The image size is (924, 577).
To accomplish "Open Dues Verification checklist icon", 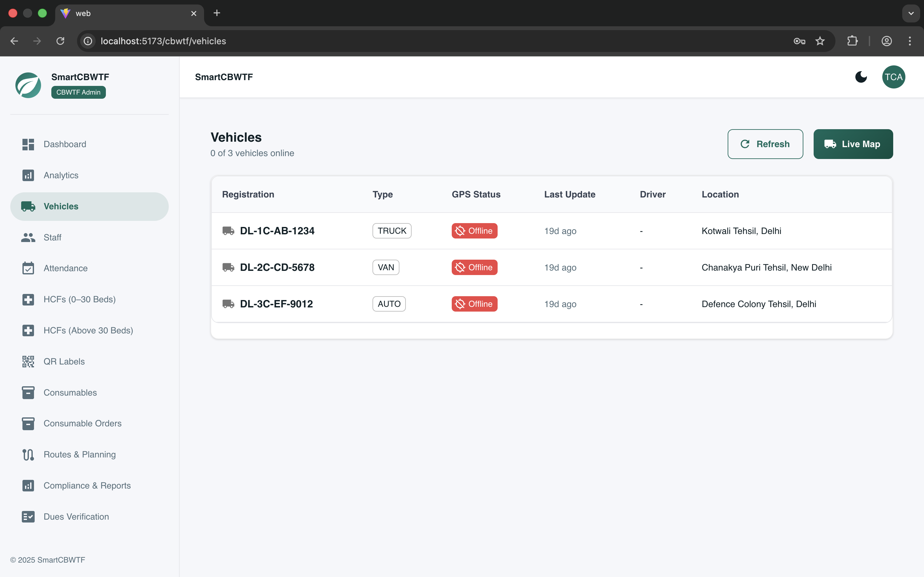I will [x=28, y=517].
